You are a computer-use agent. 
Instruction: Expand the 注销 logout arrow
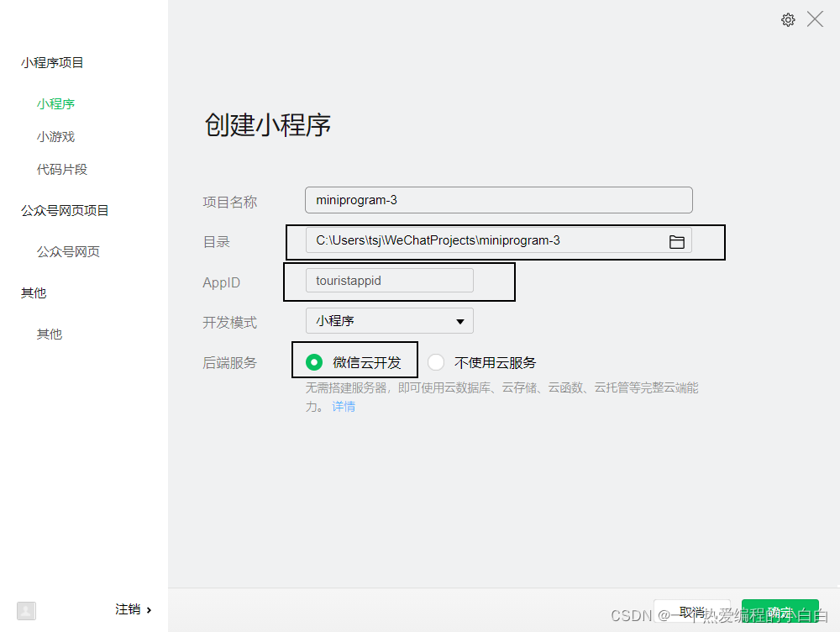[149, 610]
